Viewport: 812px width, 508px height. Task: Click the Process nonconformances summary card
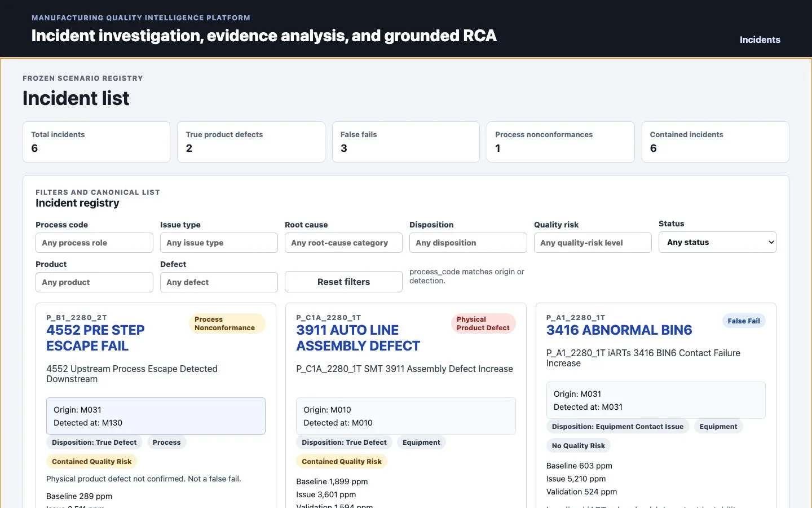561,142
